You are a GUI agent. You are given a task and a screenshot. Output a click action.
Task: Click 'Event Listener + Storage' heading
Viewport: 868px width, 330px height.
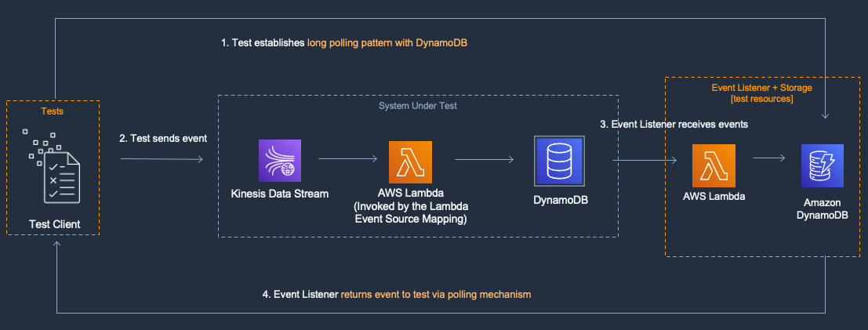[x=761, y=88]
